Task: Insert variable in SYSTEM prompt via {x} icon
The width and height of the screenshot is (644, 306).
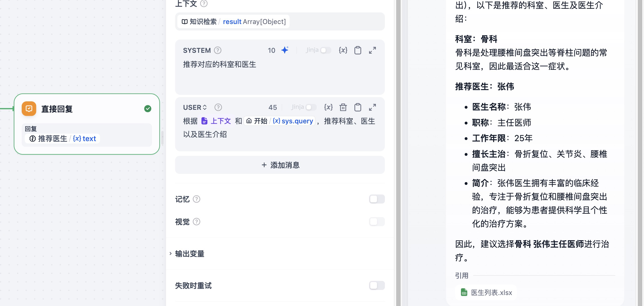Action: [x=343, y=50]
